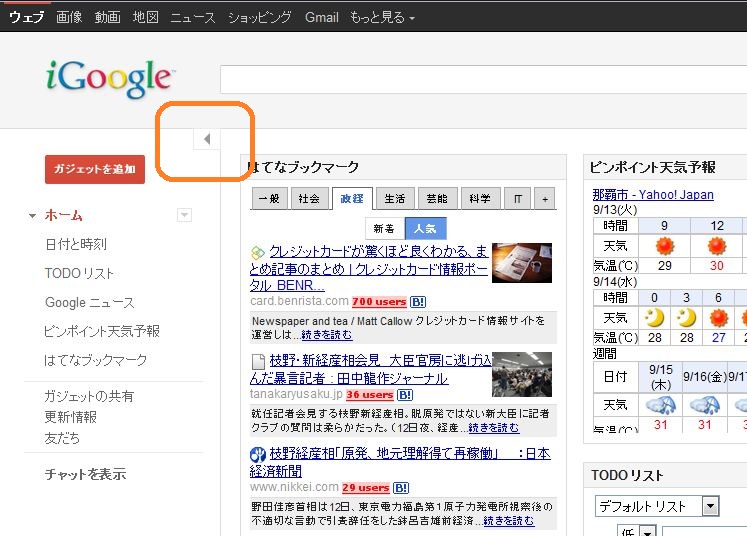The height and width of the screenshot is (536, 747).
Task: Click チャットを表示
Action: point(85,474)
